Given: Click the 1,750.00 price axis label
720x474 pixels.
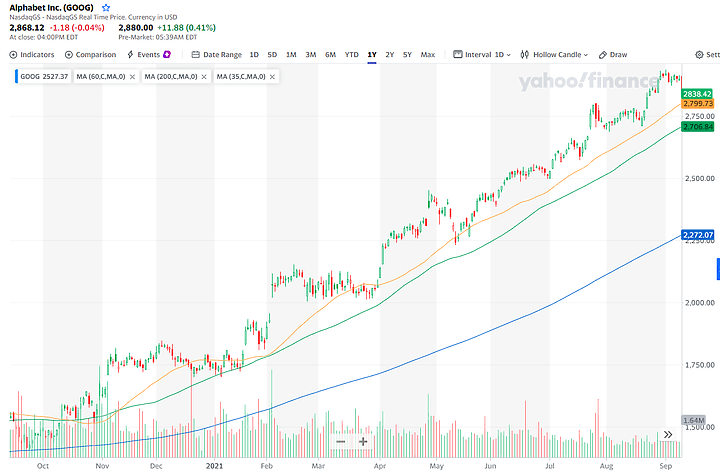Looking at the screenshot, I should [700, 365].
